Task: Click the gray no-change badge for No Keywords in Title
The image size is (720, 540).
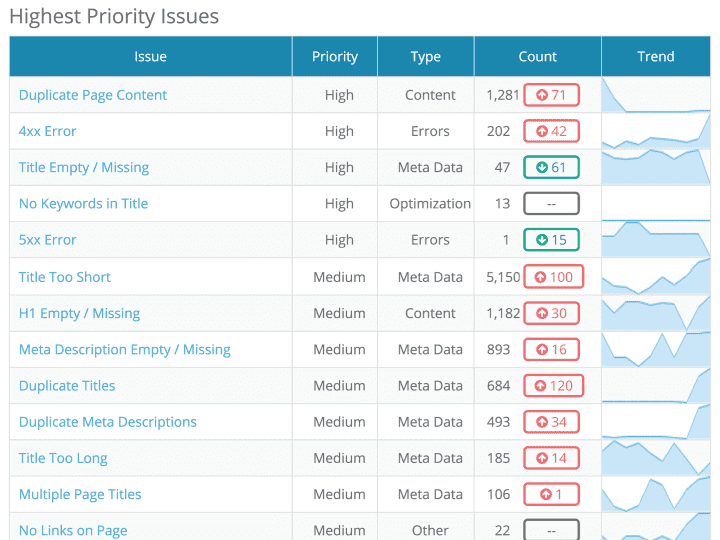Action: (x=551, y=204)
